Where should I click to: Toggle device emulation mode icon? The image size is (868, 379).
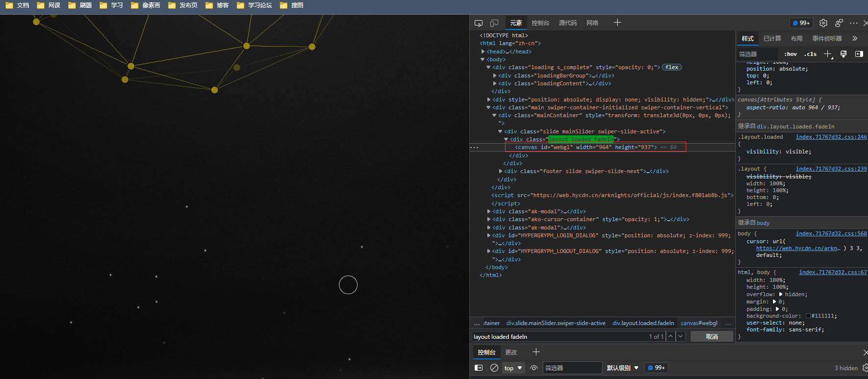(494, 23)
